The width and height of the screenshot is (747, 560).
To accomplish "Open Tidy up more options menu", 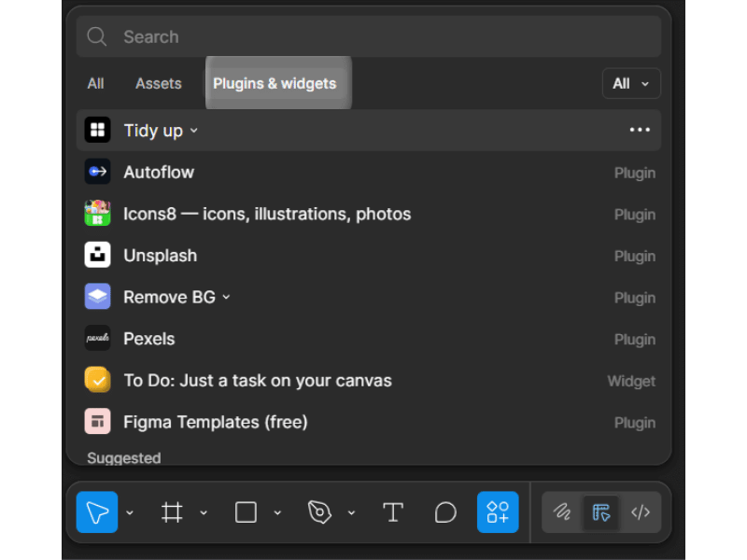I will tap(640, 130).
